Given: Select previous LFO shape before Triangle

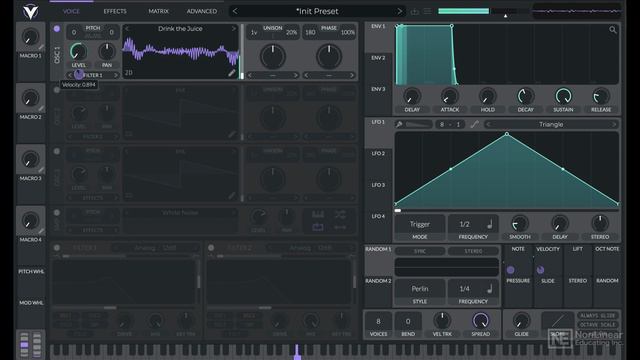Looking at the screenshot, I should [489, 124].
